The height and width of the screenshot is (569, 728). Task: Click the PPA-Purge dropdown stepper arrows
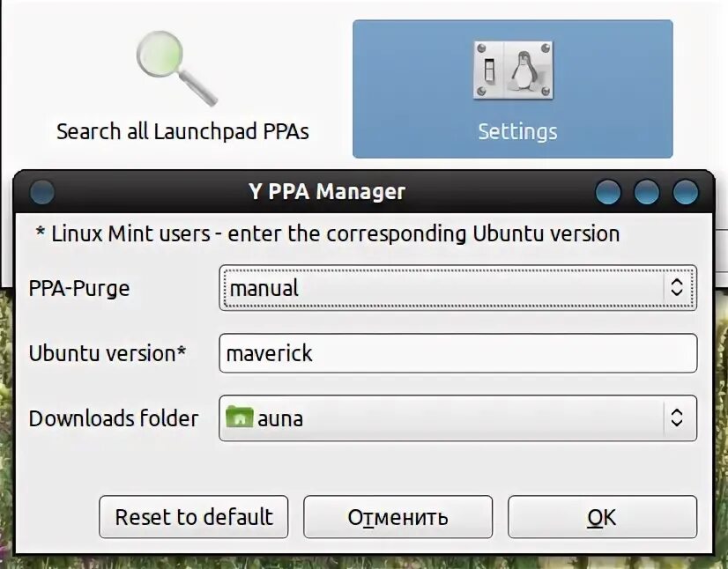point(676,287)
